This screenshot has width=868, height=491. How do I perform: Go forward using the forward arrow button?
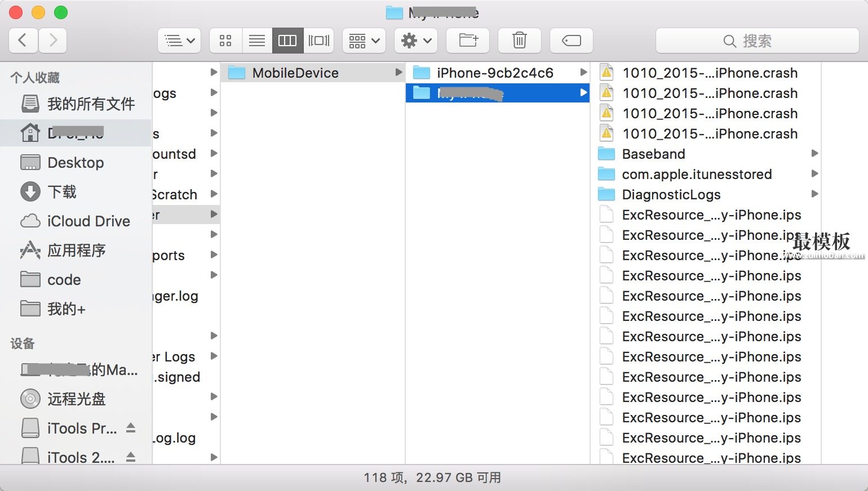point(53,41)
